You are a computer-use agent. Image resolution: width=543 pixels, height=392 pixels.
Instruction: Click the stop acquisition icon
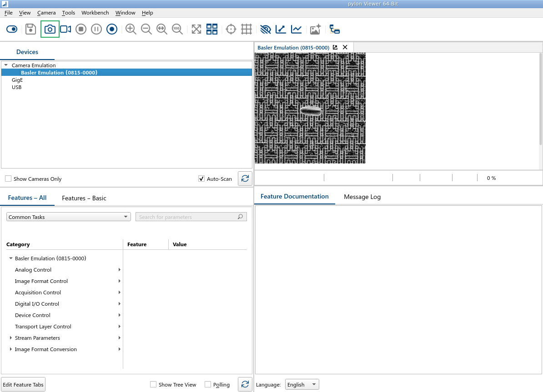click(x=81, y=29)
